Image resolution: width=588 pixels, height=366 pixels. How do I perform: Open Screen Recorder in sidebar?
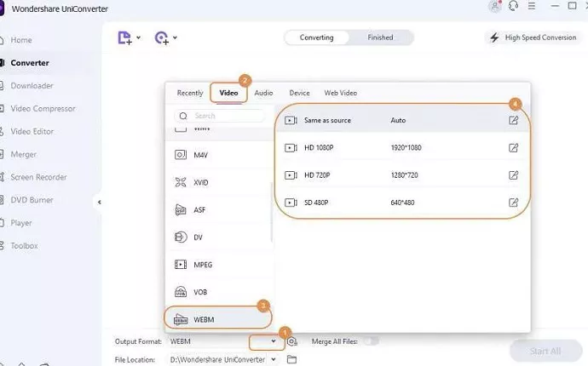coord(38,177)
